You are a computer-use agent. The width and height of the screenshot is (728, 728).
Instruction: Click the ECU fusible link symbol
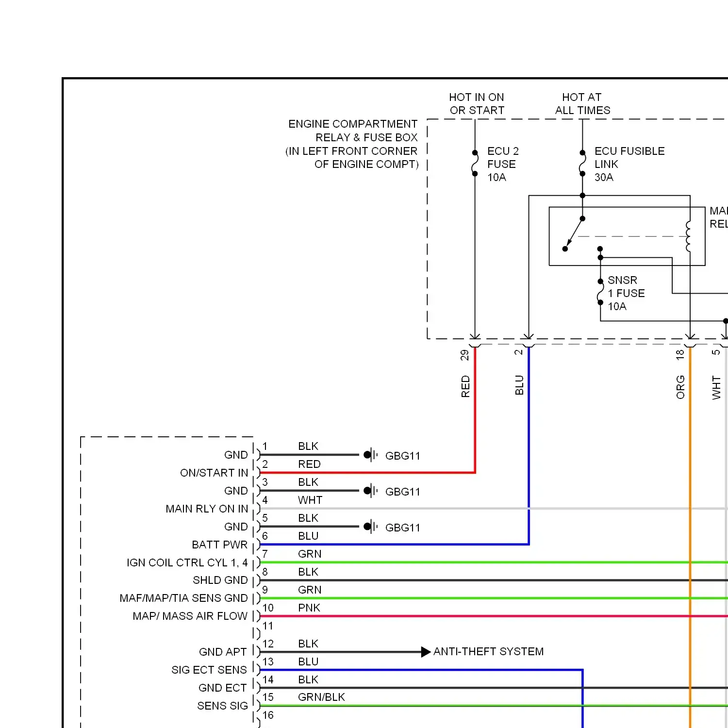coord(582,164)
